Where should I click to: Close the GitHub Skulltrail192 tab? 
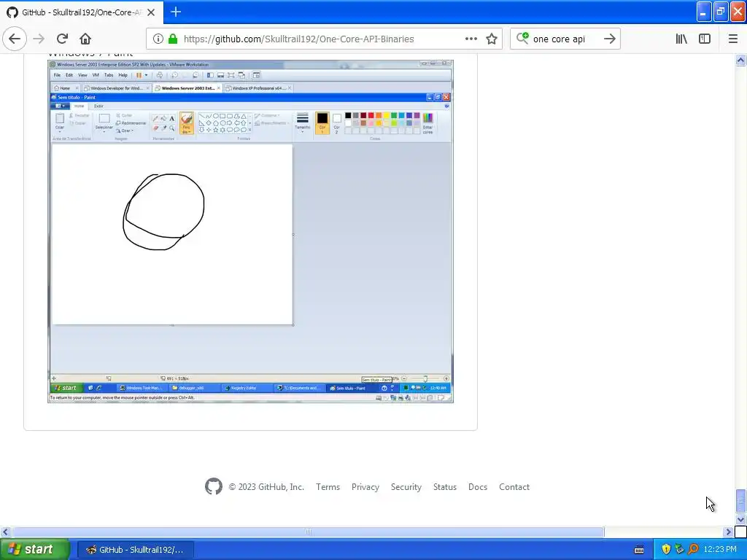click(151, 12)
